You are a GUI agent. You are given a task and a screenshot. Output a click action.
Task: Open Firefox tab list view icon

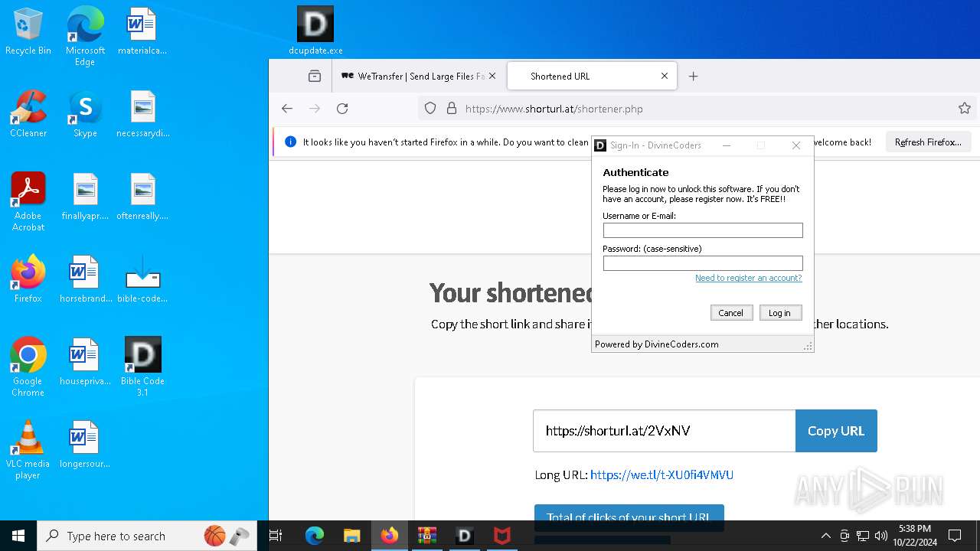(315, 76)
